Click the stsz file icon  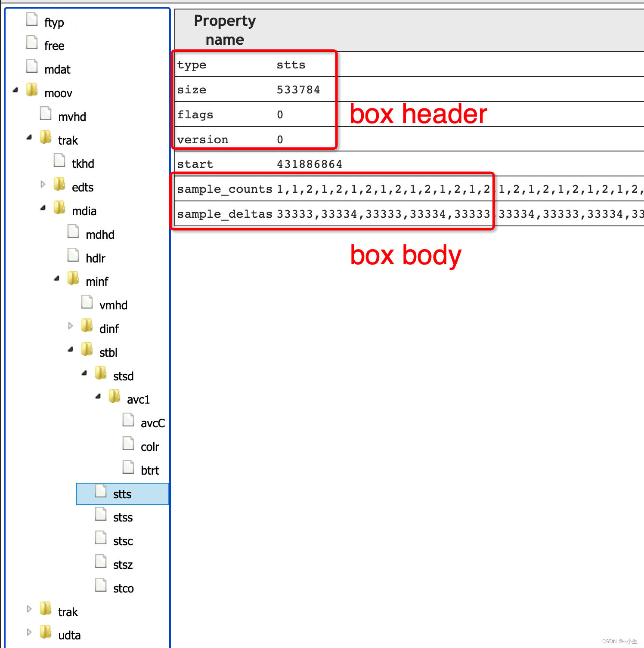pyautogui.click(x=101, y=561)
